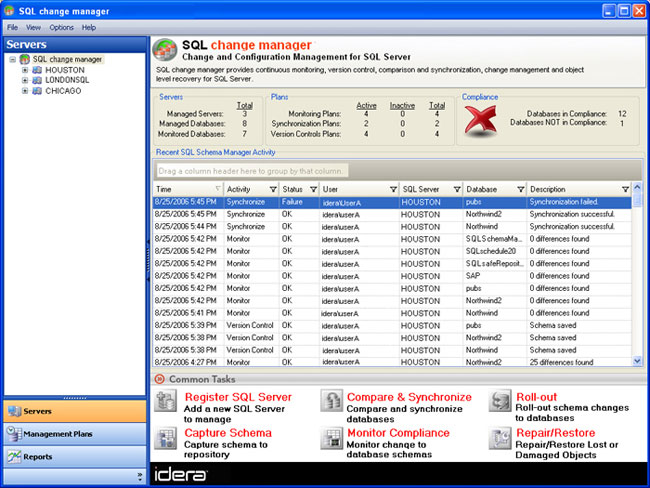
Task: Click the Roll-out icon
Action: click(x=500, y=401)
